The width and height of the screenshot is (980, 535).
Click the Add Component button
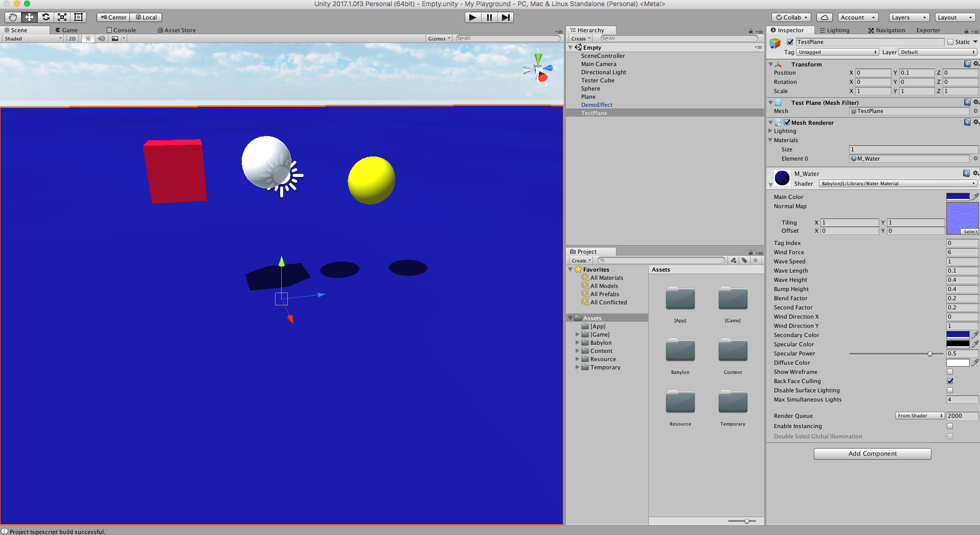point(873,454)
